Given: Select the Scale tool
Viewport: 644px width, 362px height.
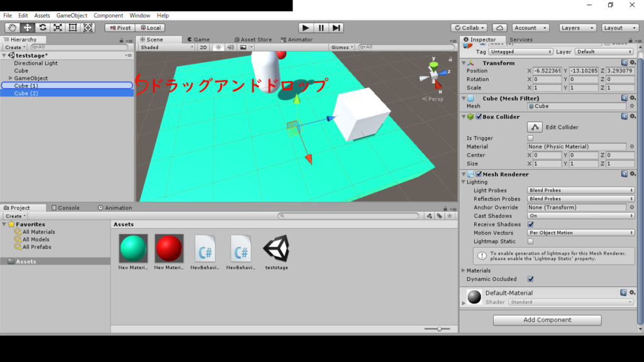Looking at the screenshot, I should click(x=58, y=28).
